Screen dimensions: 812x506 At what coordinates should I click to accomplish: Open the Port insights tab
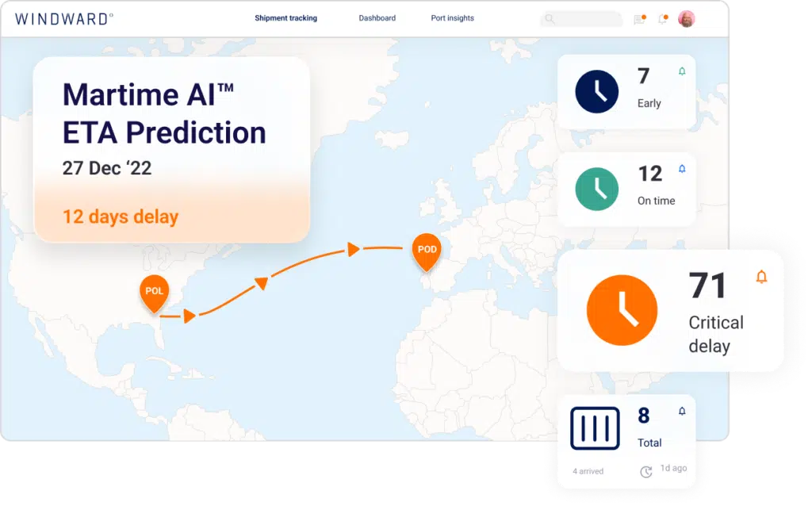point(452,18)
